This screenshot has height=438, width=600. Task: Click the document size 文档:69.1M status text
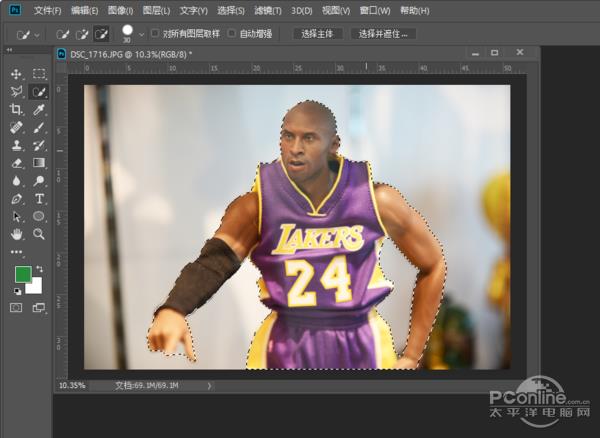pos(147,385)
